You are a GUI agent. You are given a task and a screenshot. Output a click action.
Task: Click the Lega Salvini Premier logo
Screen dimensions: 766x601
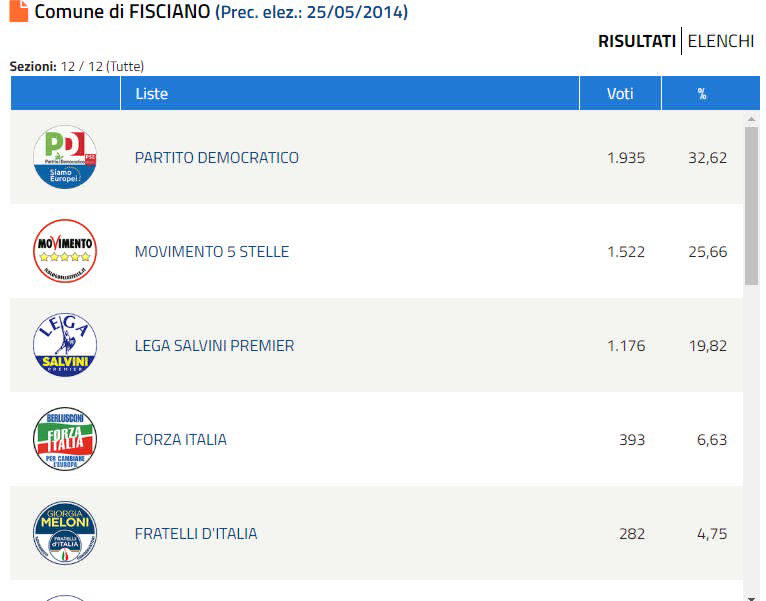click(x=65, y=345)
